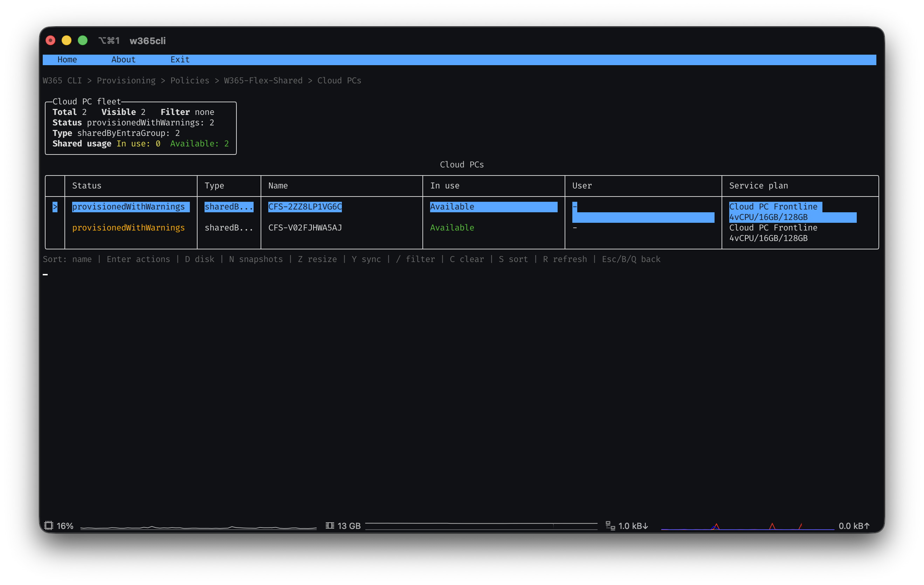Open the About menu
Image resolution: width=924 pixels, height=585 pixels.
tap(123, 60)
